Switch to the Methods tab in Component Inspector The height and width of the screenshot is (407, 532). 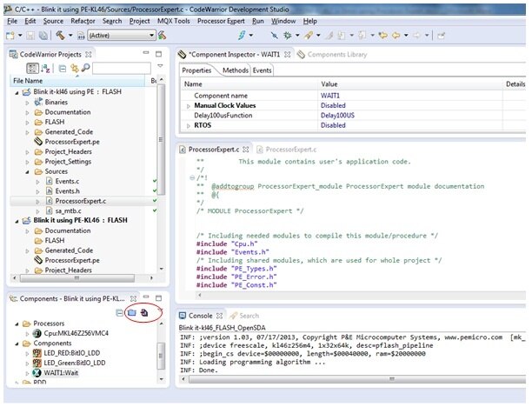(x=235, y=70)
